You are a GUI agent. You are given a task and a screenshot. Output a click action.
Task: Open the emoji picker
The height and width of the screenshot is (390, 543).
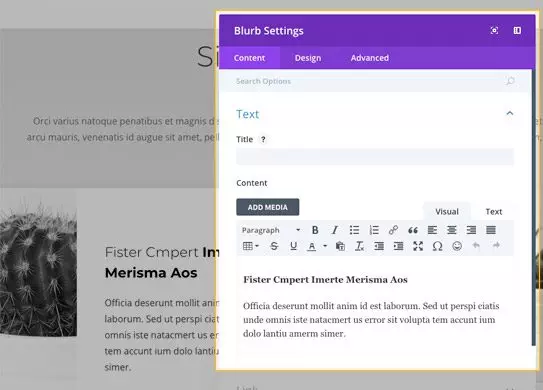tap(457, 246)
